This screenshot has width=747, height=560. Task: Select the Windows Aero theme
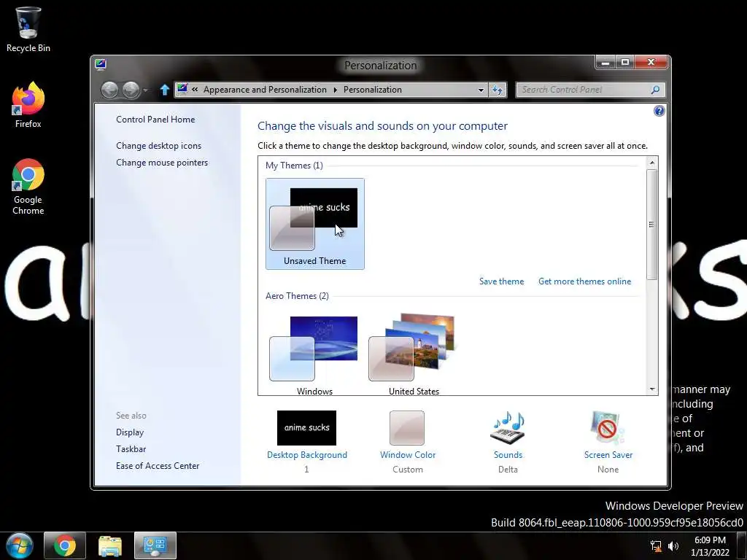tap(315, 355)
